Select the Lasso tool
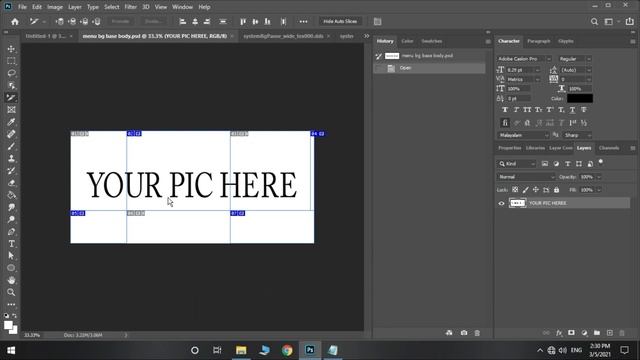Viewport: 640px width, 360px height. coord(11,73)
